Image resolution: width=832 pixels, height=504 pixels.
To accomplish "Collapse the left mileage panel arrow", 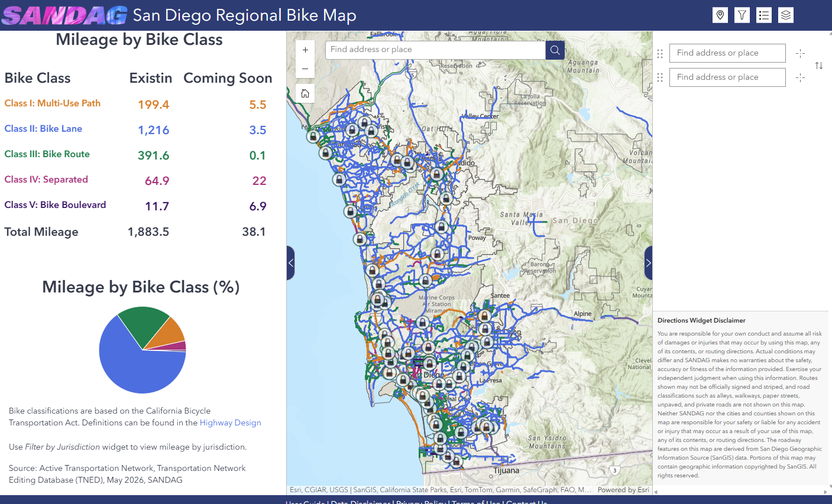I will click(x=290, y=263).
